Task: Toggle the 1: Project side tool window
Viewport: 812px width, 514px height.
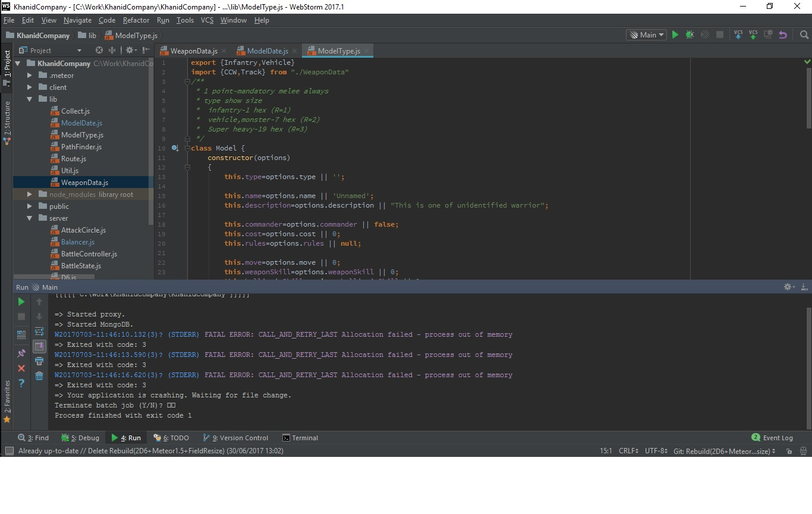Action: click(x=7, y=67)
